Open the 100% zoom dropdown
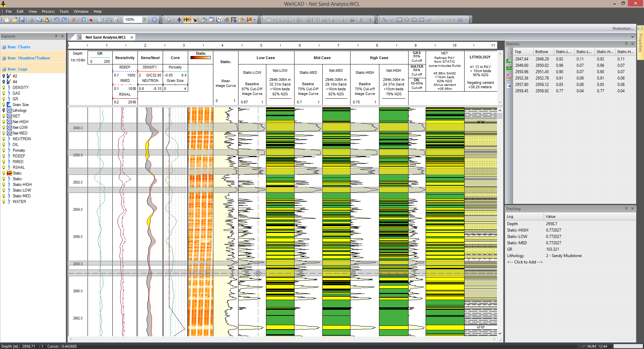644x349 pixels. tap(145, 20)
